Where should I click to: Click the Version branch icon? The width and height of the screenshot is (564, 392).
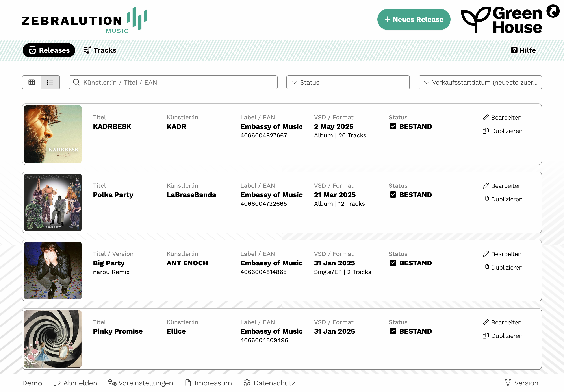[x=508, y=383]
